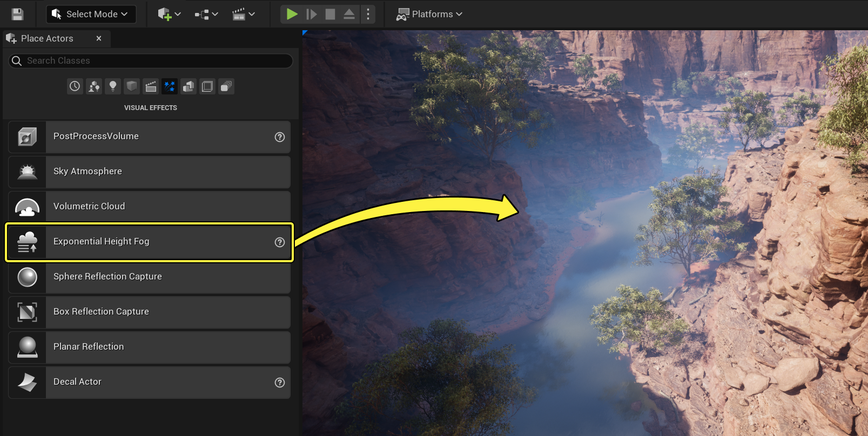Viewport: 868px width, 436px height.
Task: Open help for Exponential Height Fog
Action: [x=280, y=242]
